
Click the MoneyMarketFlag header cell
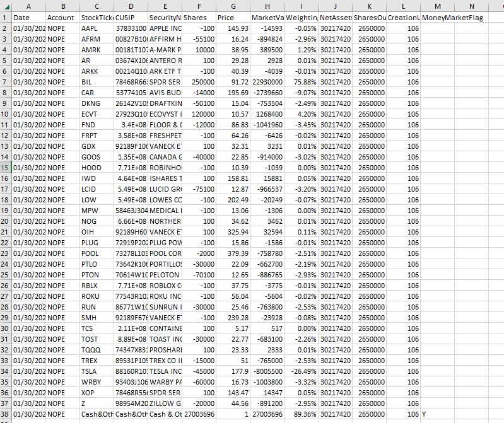point(438,18)
